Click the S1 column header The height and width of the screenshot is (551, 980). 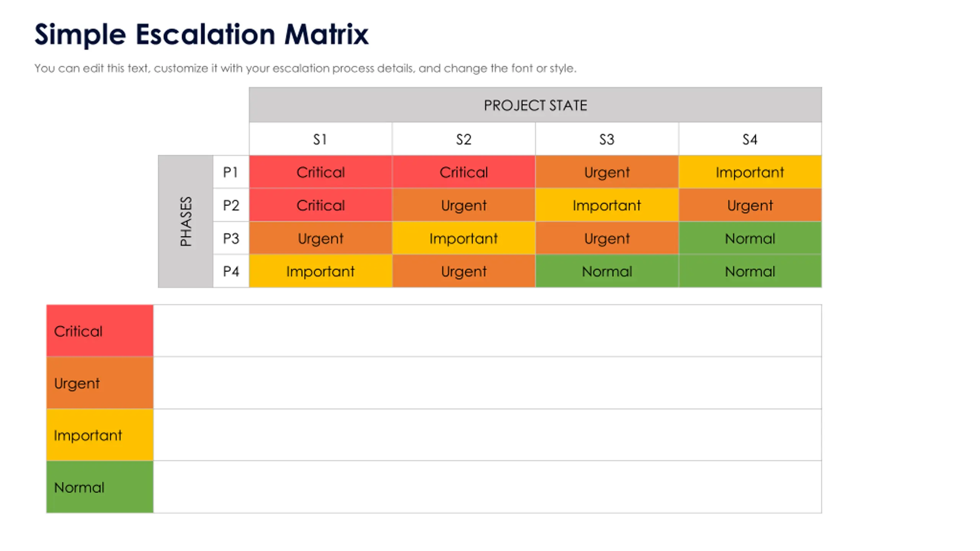tap(320, 139)
